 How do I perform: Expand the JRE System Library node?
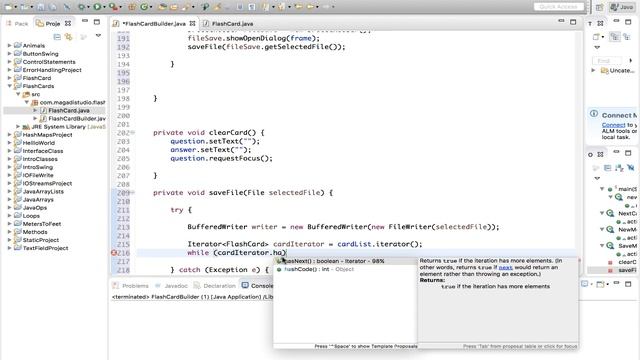(x=18, y=127)
